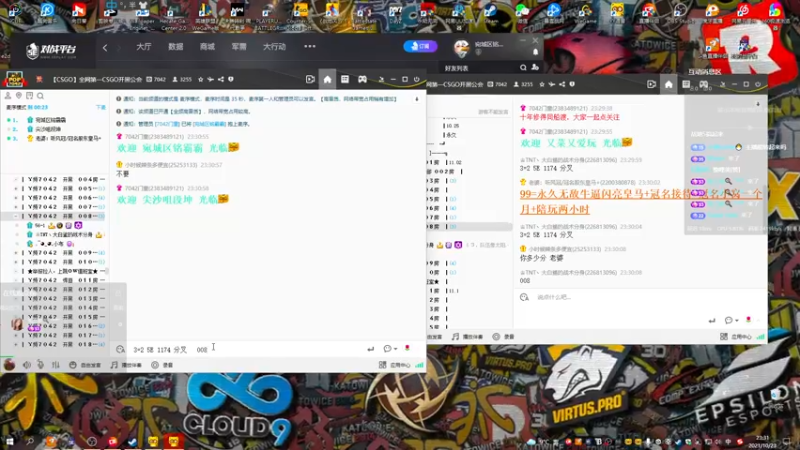The width and height of the screenshot is (800, 450).
Task: Search friends with the magnifier in 好友列表
Action: (x=523, y=67)
